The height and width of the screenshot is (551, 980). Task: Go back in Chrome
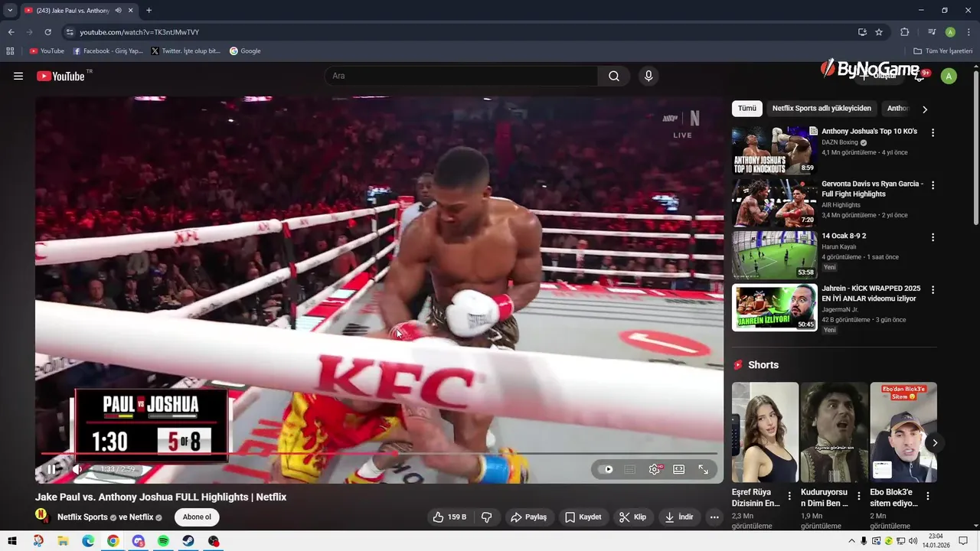(11, 32)
